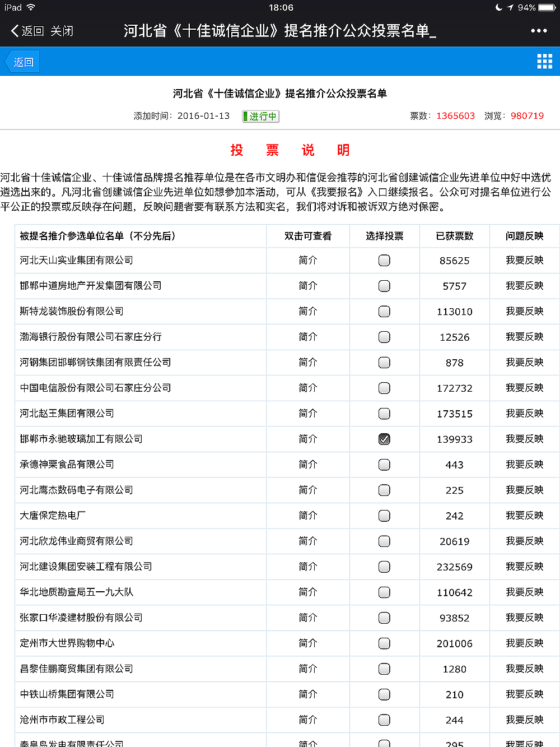560x747 pixels.
Task: Click the page title 河北省《十佳诚信企业》提名推介公众投票名单
Action: [x=280, y=94]
